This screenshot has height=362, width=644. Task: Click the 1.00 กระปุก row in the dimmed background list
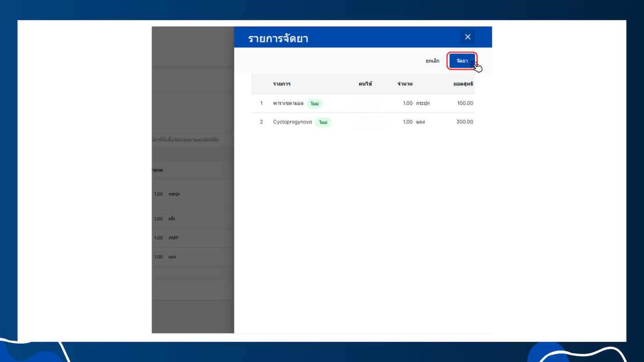(193, 194)
